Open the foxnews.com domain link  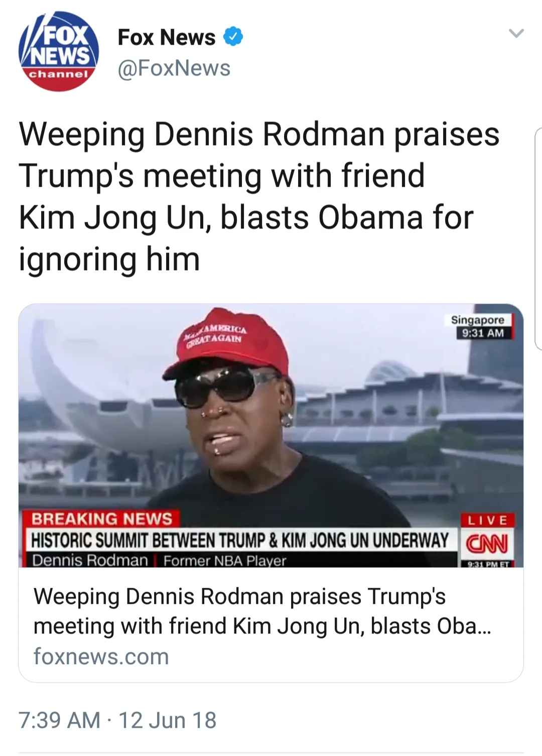101,657
